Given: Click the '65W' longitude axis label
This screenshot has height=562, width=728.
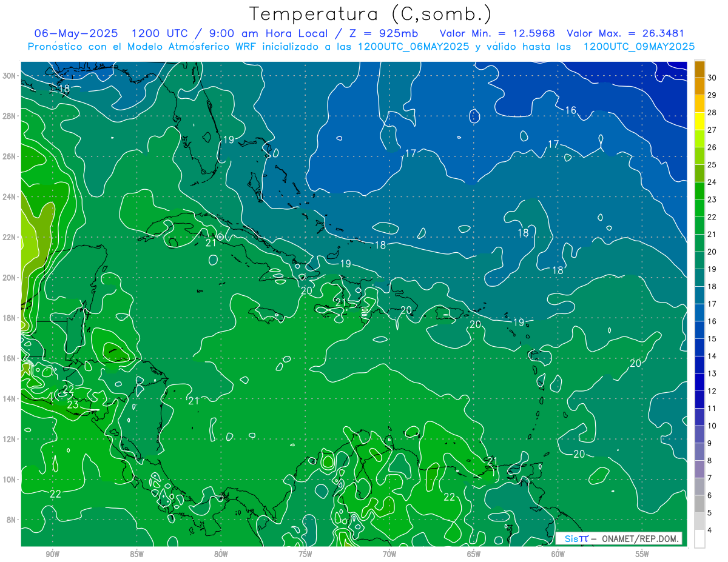Looking at the screenshot, I should point(474,554).
